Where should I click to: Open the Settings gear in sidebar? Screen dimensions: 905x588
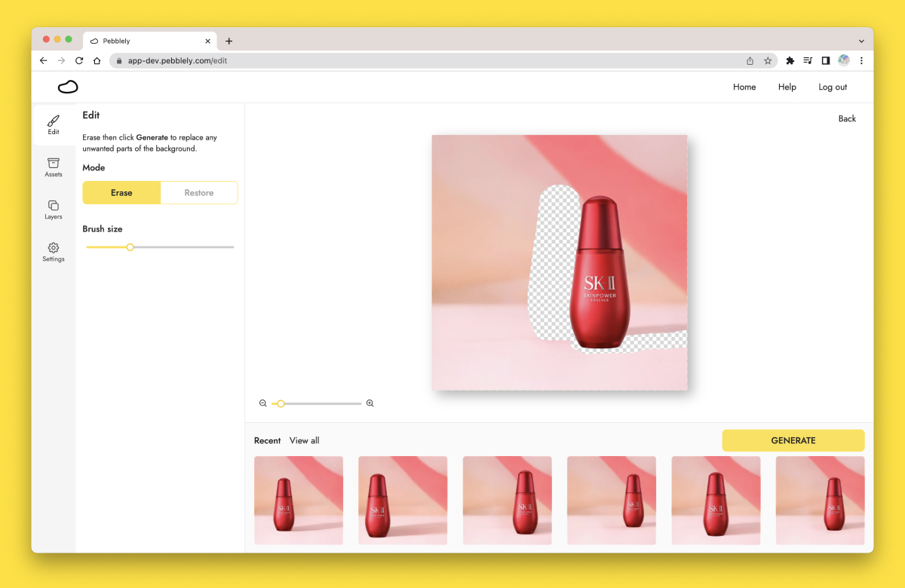tap(54, 252)
